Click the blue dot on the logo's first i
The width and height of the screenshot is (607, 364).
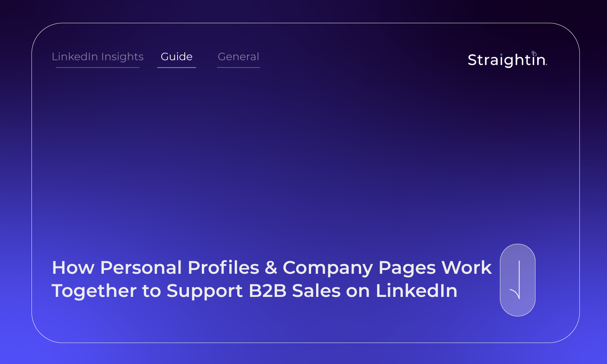(501, 55)
